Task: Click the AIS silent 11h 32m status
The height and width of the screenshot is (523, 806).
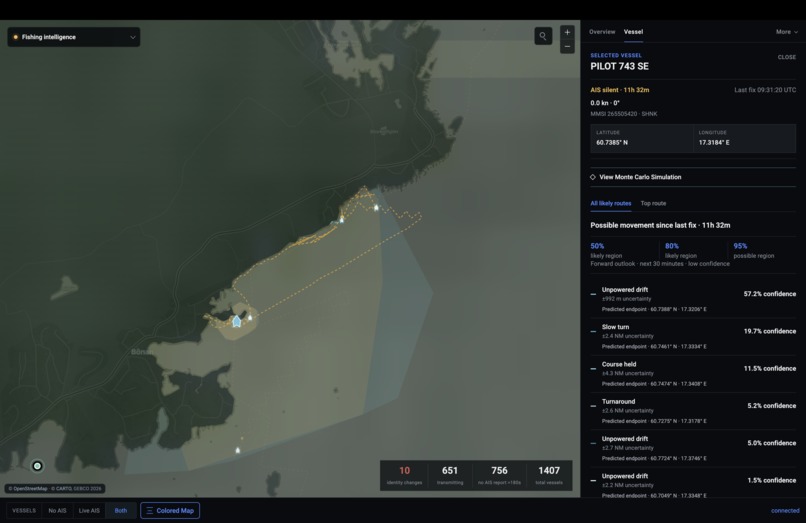Action: (619, 90)
